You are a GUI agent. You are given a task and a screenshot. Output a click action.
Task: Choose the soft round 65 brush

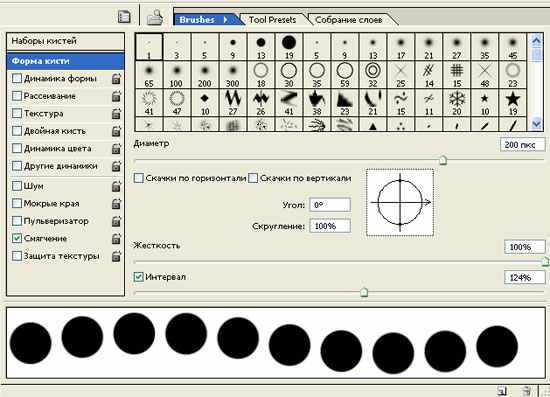tap(149, 75)
